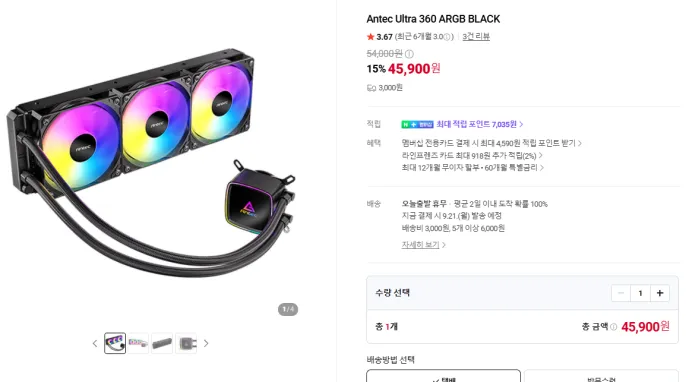This screenshot has height=382, width=686.
Task: Select the 방문수령 pickup option
Action: click(601, 376)
